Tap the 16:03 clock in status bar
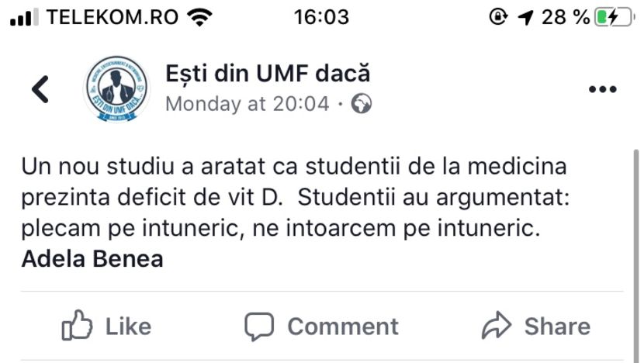Image resolution: width=644 pixels, height=363 pixels. 321,17
